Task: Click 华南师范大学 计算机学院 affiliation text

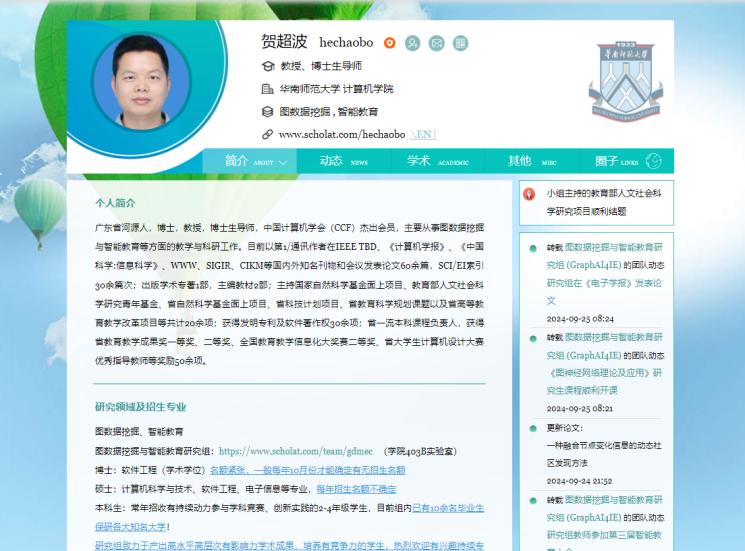Action: [336, 89]
